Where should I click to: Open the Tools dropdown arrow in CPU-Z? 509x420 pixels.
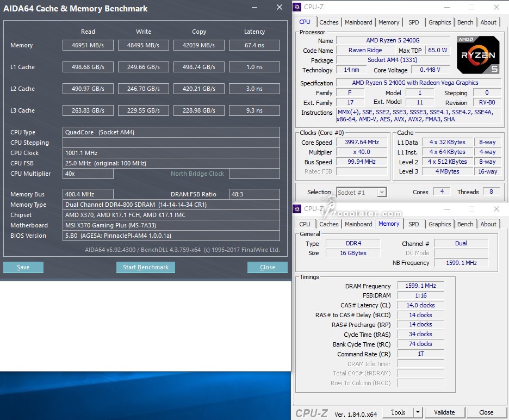coord(418,412)
